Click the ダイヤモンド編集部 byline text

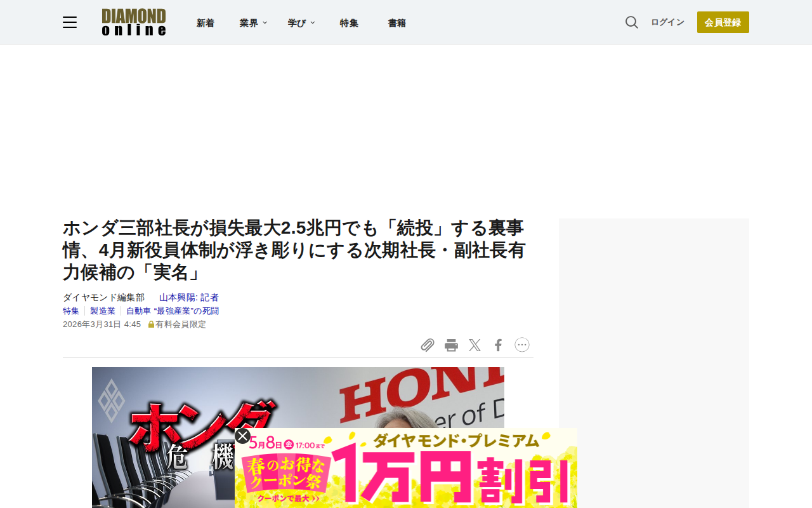pyautogui.click(x=103, y=297)
